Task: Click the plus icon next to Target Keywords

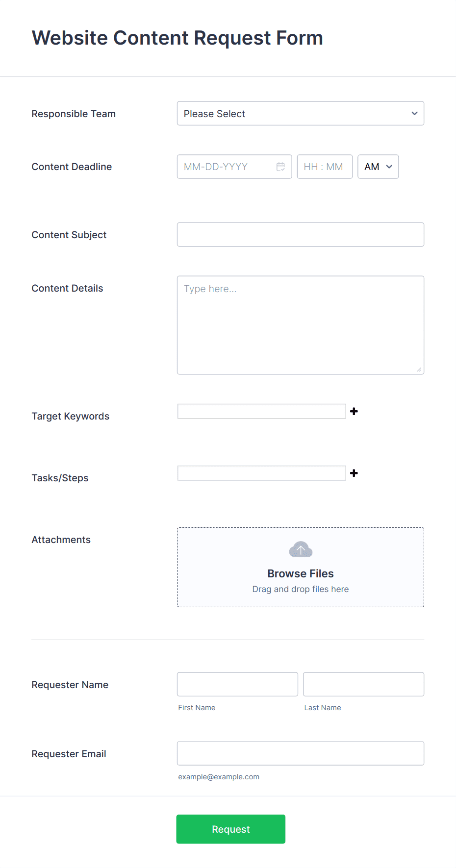Action: 354,411
